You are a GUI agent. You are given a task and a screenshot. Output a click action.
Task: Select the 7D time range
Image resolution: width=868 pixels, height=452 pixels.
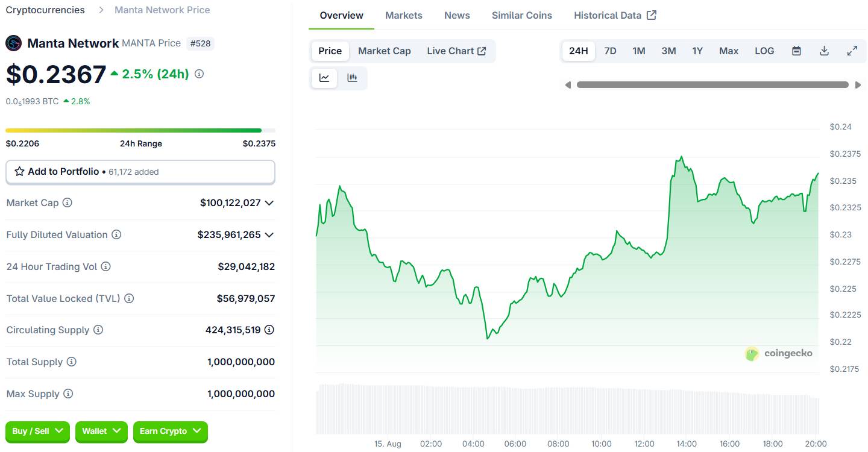tap(611, 51)
